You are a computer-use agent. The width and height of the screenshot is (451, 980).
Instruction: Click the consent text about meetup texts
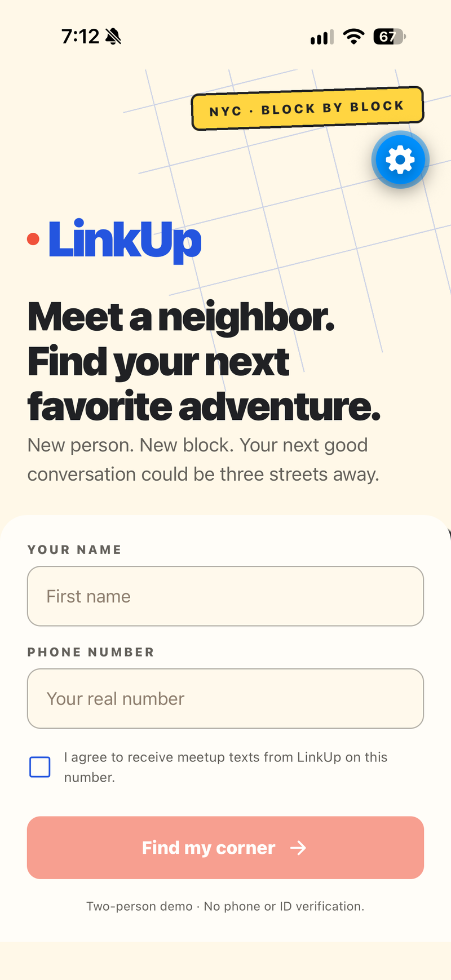coord(225,767)
